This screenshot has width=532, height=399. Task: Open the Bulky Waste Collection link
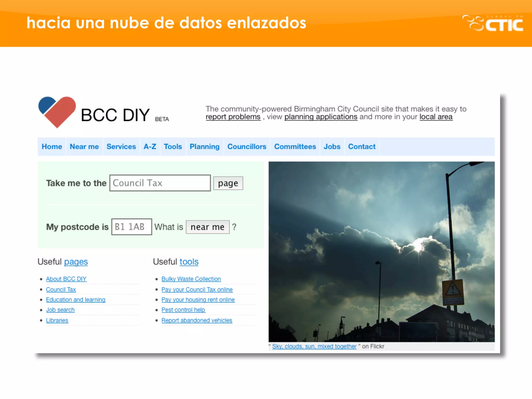[191, 279]
